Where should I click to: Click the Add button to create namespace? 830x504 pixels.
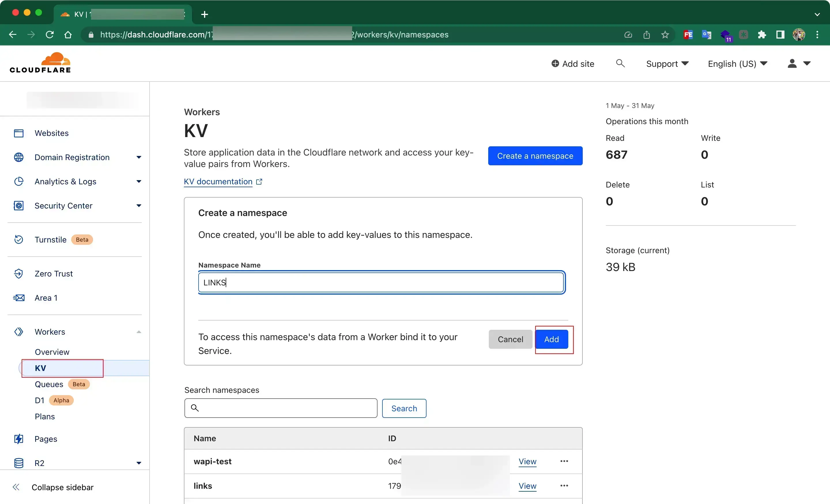click(551, 339)
